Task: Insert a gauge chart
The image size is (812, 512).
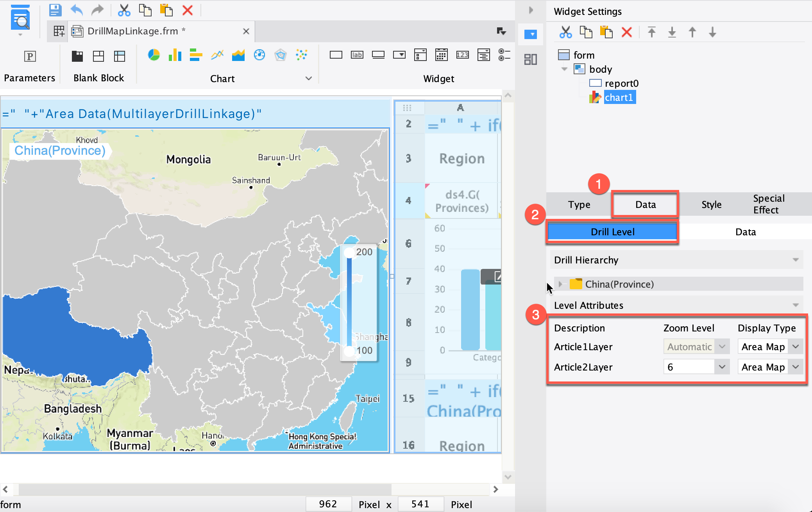Action: pos(259,55)
